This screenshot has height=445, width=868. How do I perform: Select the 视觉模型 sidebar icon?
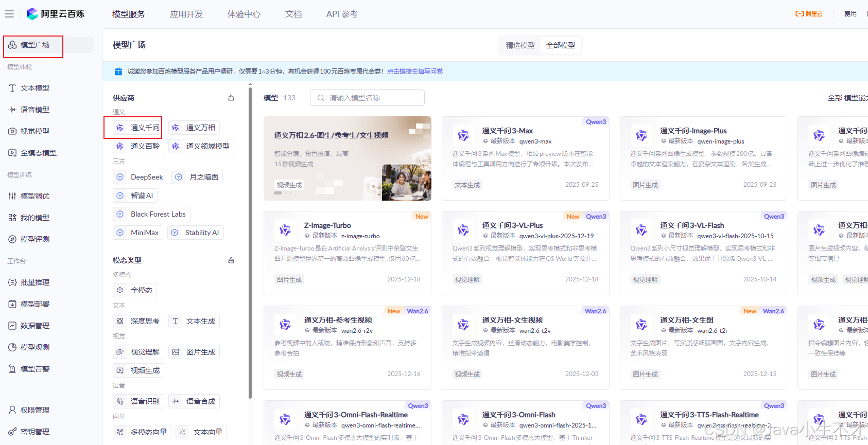tap(12, 131)
